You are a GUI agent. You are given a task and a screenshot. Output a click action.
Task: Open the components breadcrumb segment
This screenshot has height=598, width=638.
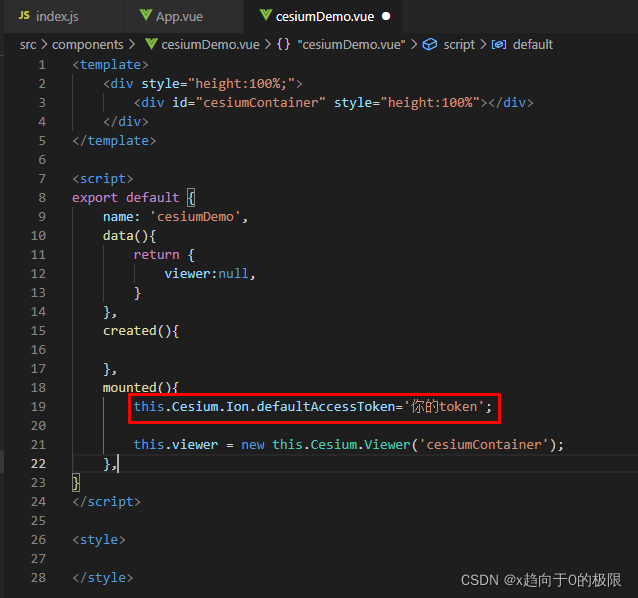pos(87,44)
